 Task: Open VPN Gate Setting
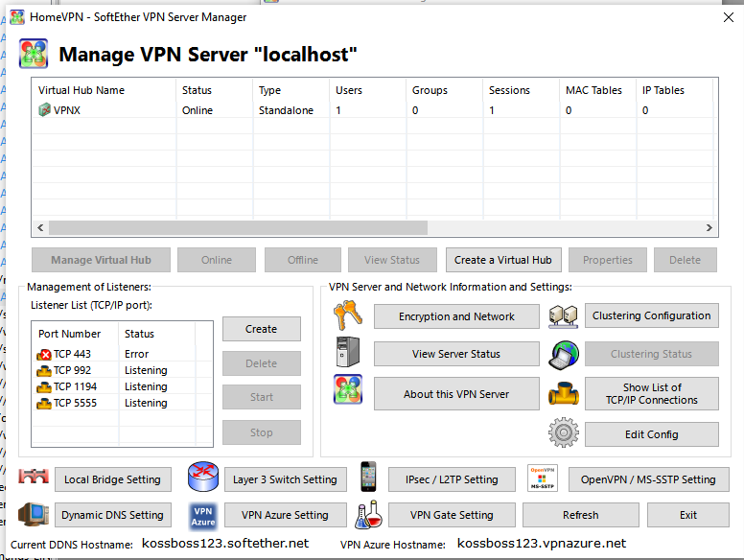click(x=452, y=515)
